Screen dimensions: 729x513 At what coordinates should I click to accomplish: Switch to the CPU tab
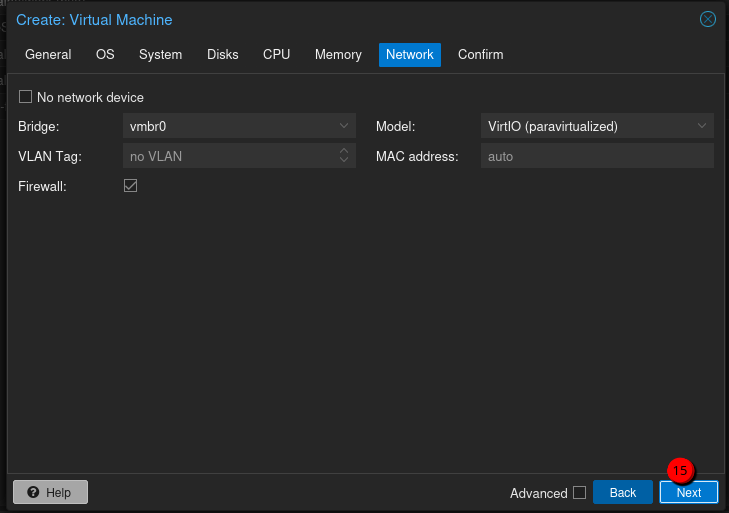pyautogui.click(x=277, y=54)
